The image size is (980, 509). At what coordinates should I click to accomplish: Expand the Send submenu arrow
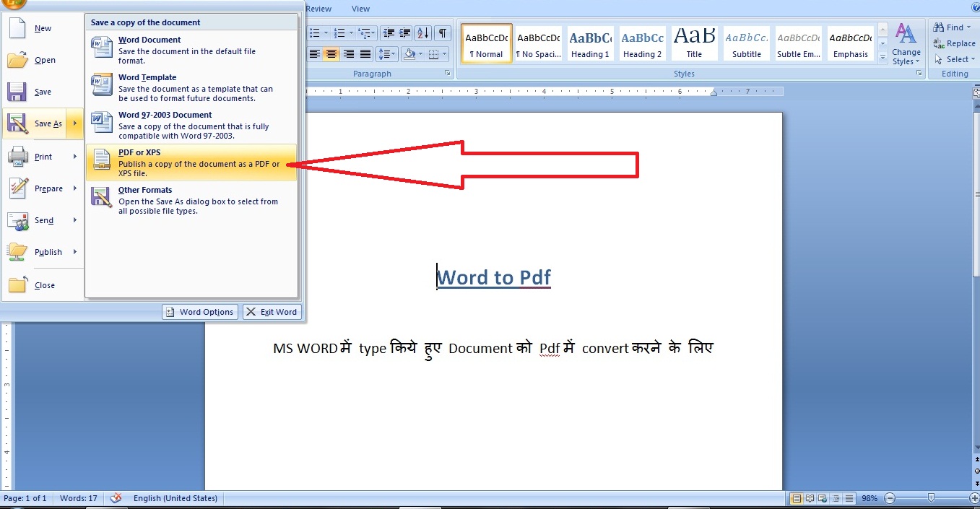[x=75, y=220]
